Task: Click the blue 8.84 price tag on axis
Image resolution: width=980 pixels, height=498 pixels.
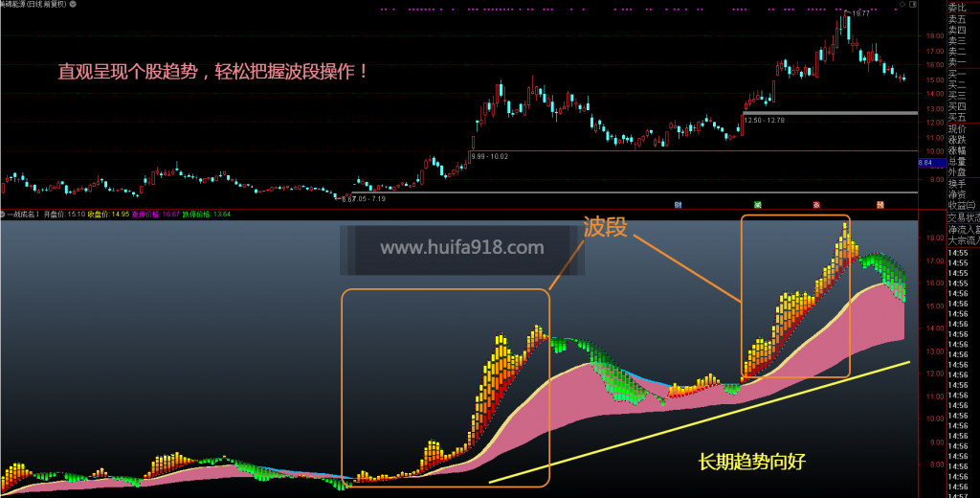Action: (x=925, y=164)
